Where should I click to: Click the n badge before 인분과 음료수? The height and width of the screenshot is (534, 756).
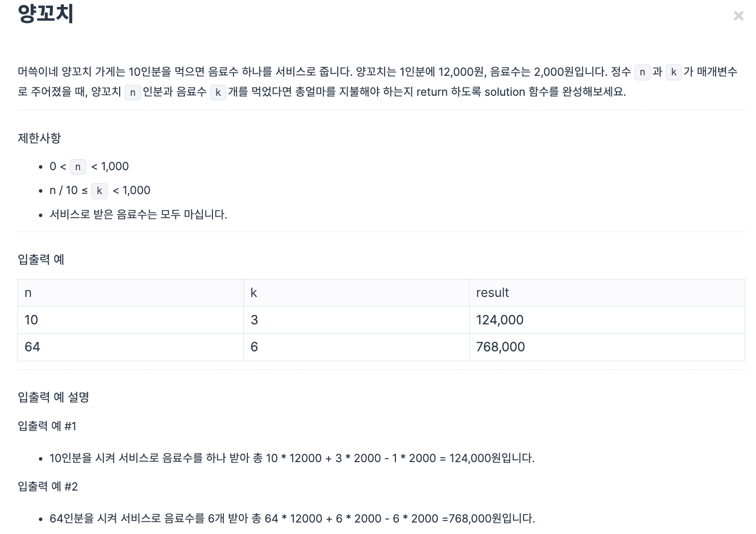tap(133, 92)
